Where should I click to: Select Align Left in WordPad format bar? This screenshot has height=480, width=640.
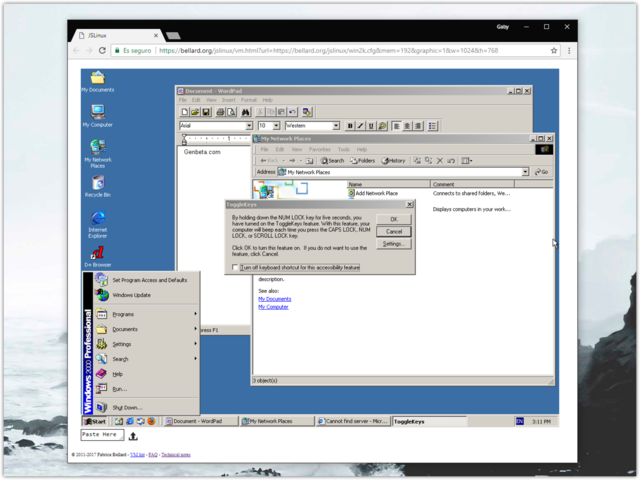[396, 126]
